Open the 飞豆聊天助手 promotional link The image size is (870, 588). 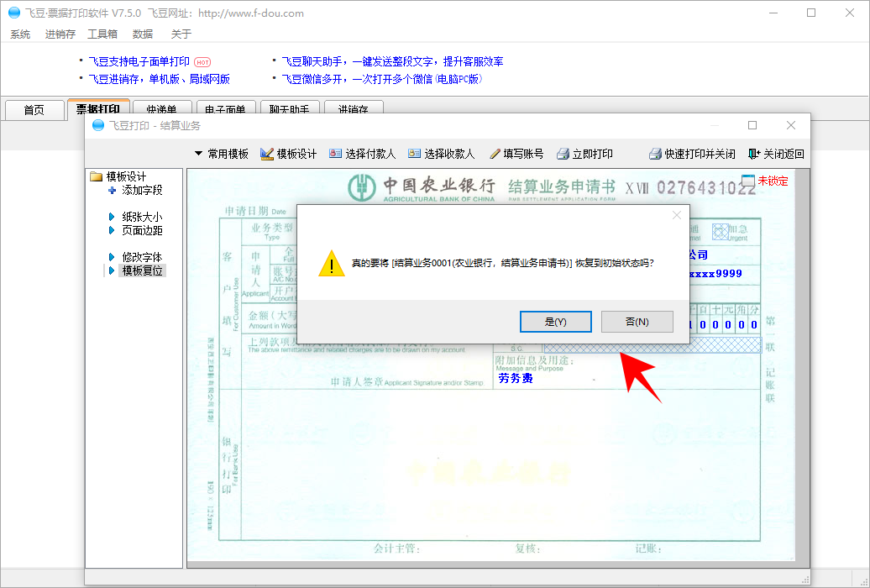tap(392, 61)
